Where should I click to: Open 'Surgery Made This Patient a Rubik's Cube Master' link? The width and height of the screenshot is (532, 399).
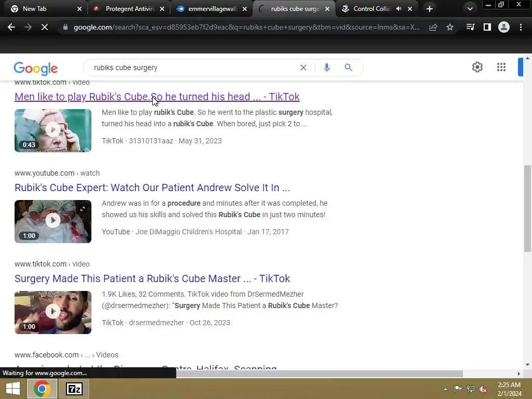(152, 278)
